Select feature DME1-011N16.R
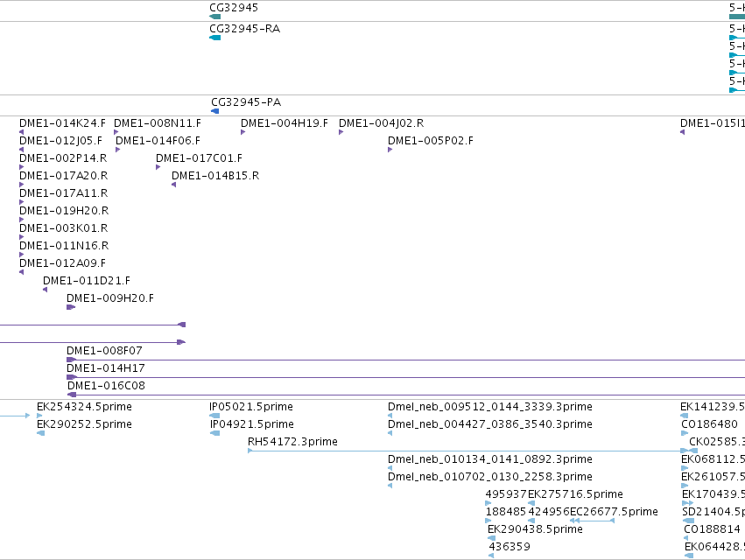The height and width of the screenshot is (560, 745). point(64,246)
